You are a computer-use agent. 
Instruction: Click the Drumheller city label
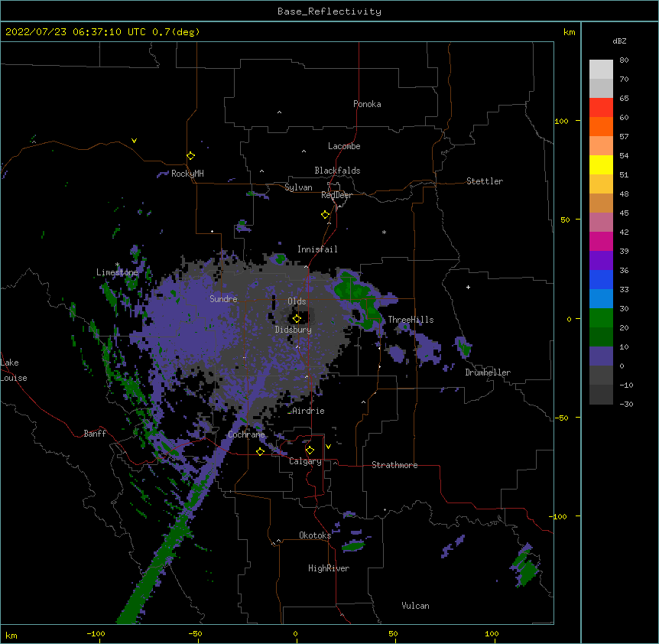pyautogui.click(x=488, y=372)
